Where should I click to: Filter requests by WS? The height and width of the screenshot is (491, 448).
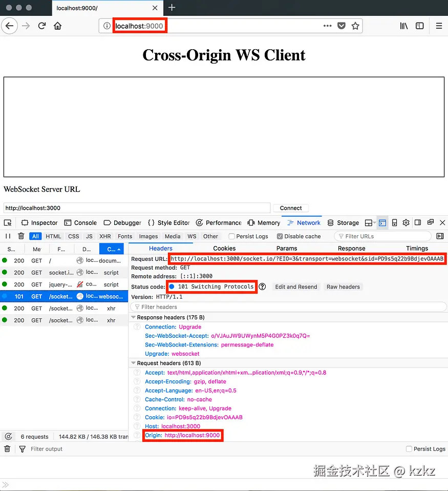point(192,236)
